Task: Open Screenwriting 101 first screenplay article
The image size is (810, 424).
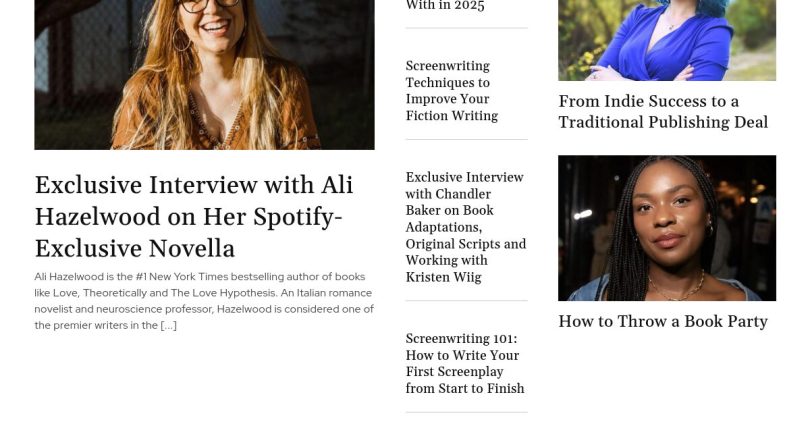Action: tap(464, 364)
